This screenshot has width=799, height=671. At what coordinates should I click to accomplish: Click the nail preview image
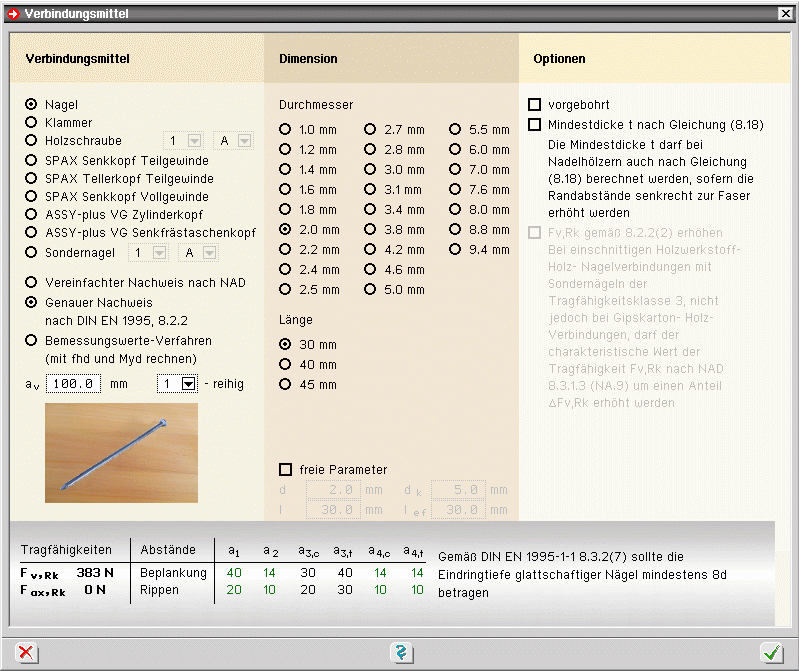(x=121, y=452)
